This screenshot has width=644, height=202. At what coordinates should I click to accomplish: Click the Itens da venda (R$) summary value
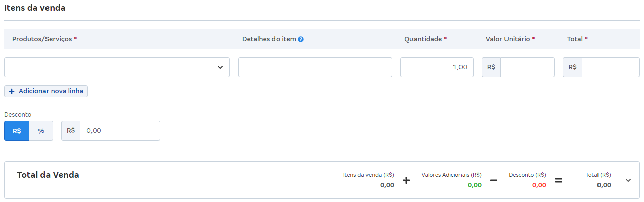pos(387,185)
